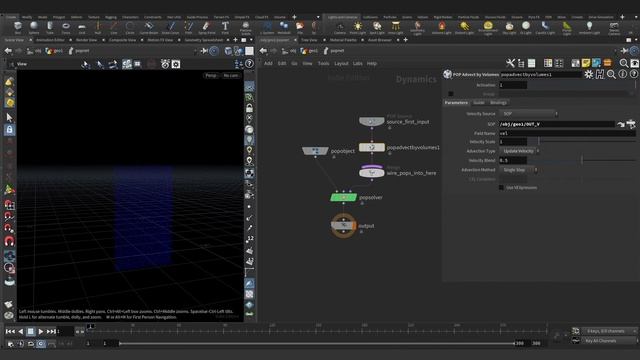Click the Velocity Blend slider
The image size is (640, 360).
click(582, 160)
